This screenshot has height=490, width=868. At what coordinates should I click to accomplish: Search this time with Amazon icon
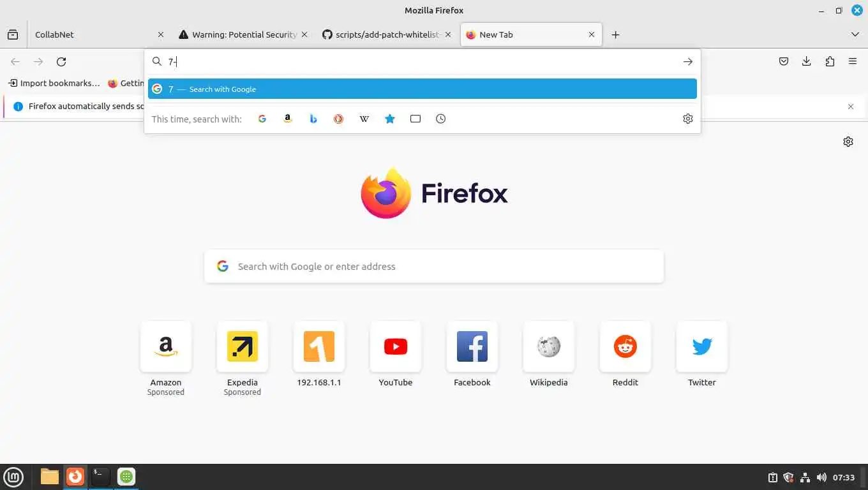click(x=288, y=119)
